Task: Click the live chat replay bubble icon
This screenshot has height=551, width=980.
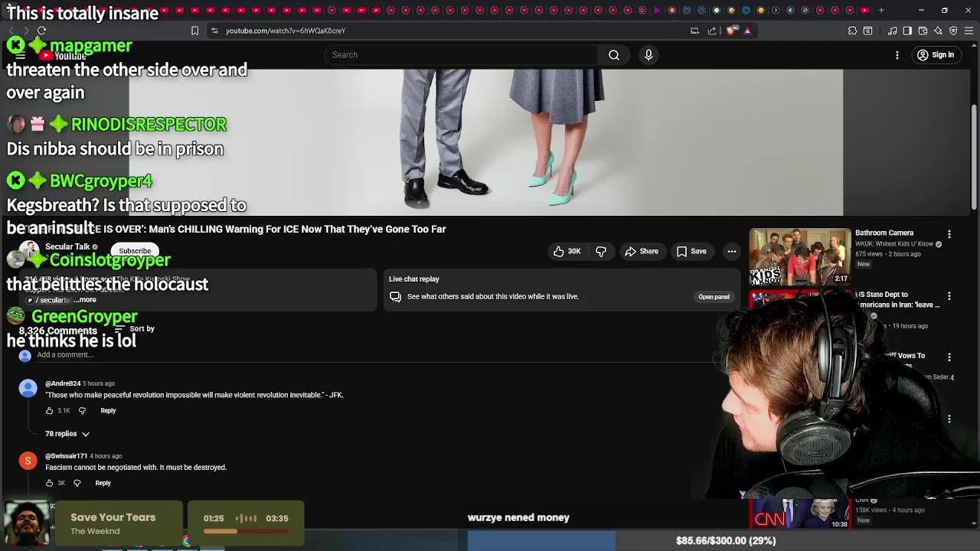Action: 395,297
